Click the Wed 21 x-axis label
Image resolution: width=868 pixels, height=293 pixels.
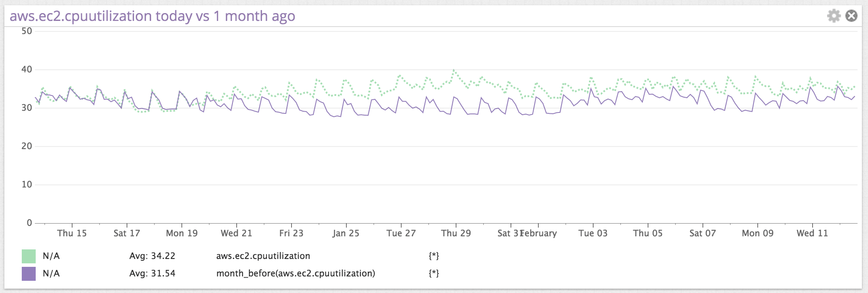236,233
